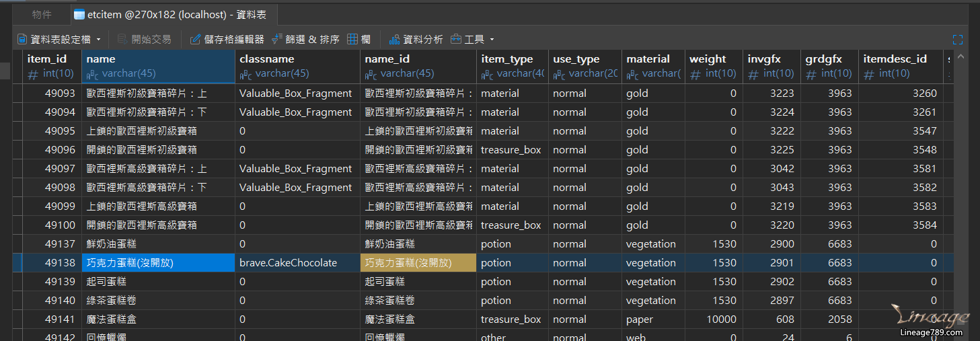Toggle full-screen focus mode icon
The image size is (980, 341).
[958, 40]
